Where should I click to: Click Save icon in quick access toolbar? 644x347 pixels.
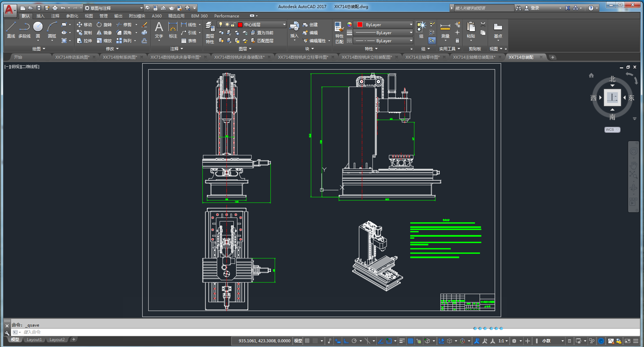tap(39, 8)
